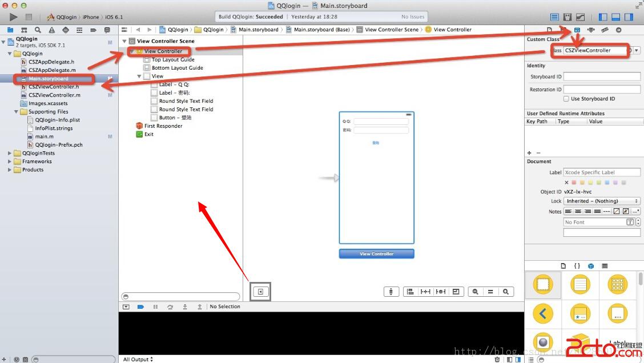Select CSZAppDelegate.h file
Screen dimensions: 644x363
(51, 62)
